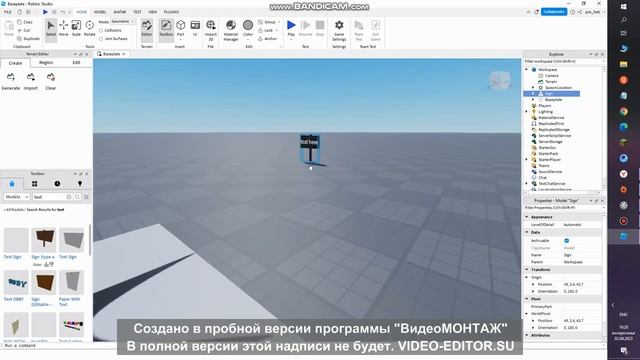Select the Text OBBY model thumbnail
The width and height of the screenshot is (640, 360).
pos(16,282)
